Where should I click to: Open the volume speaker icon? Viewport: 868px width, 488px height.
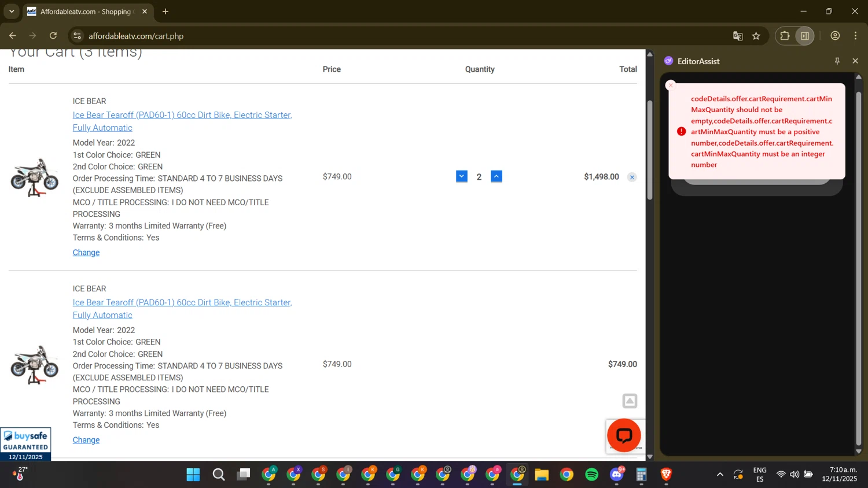coord(795,475)
